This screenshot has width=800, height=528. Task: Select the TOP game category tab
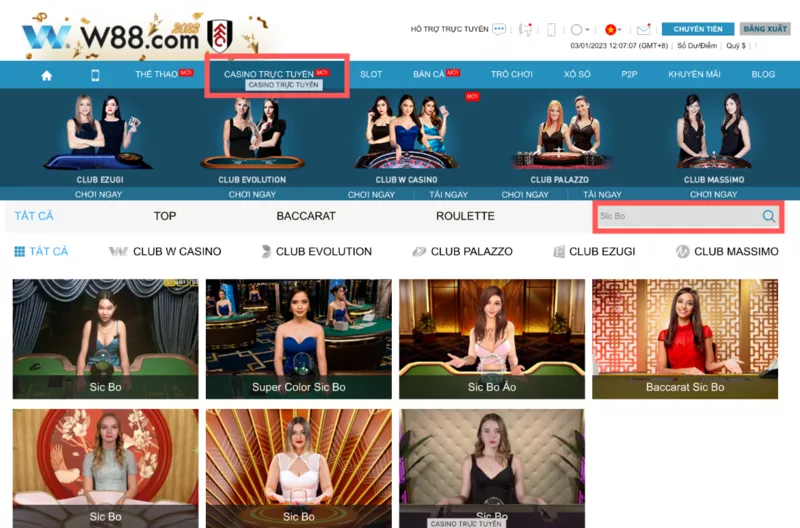[x=165, y=216]
